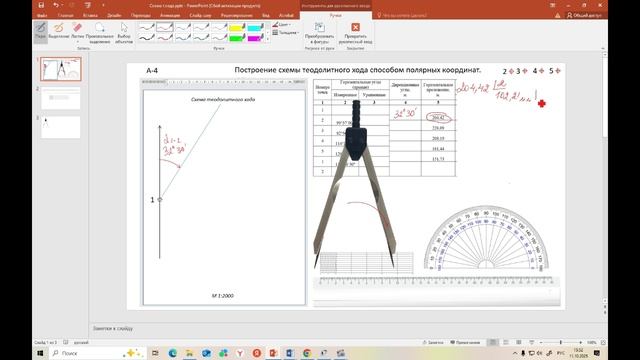The height and width of the screenshot is (360, 640).
Task: Save the presentation from Quick Access
Action: coord(41,5)
